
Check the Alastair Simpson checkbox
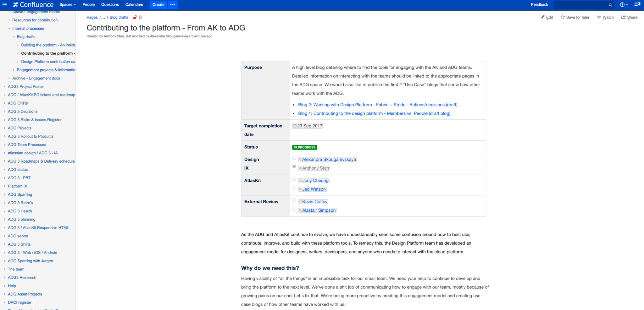pyautogui.click(x=294, y=209)
